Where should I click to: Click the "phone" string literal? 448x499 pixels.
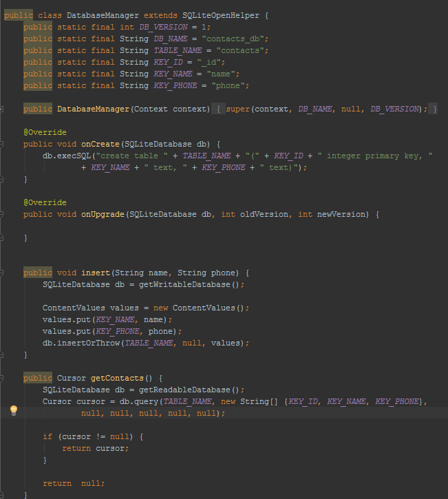pos(228,85)
